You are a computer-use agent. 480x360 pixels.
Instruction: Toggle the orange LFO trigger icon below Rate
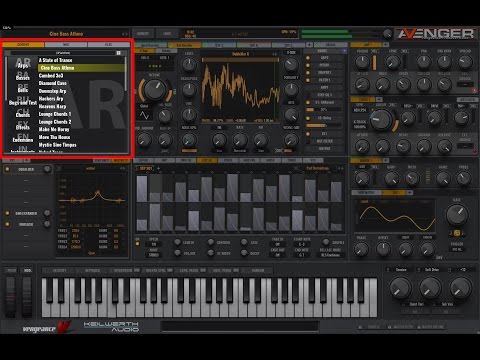(457, 233)
